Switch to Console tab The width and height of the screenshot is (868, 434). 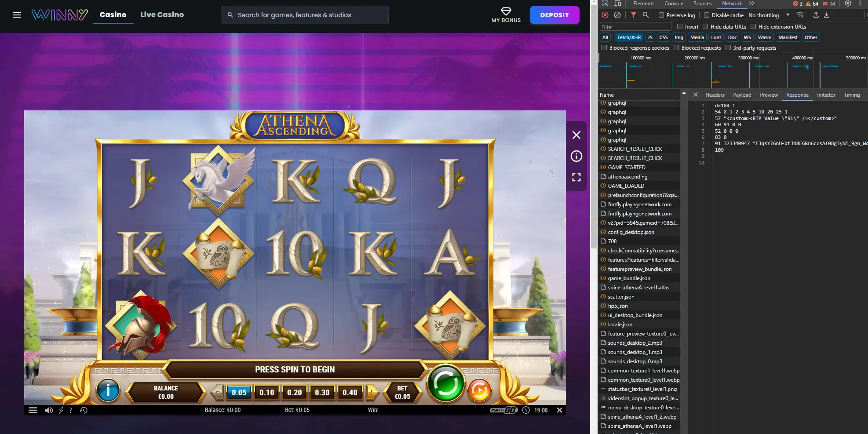674,4
